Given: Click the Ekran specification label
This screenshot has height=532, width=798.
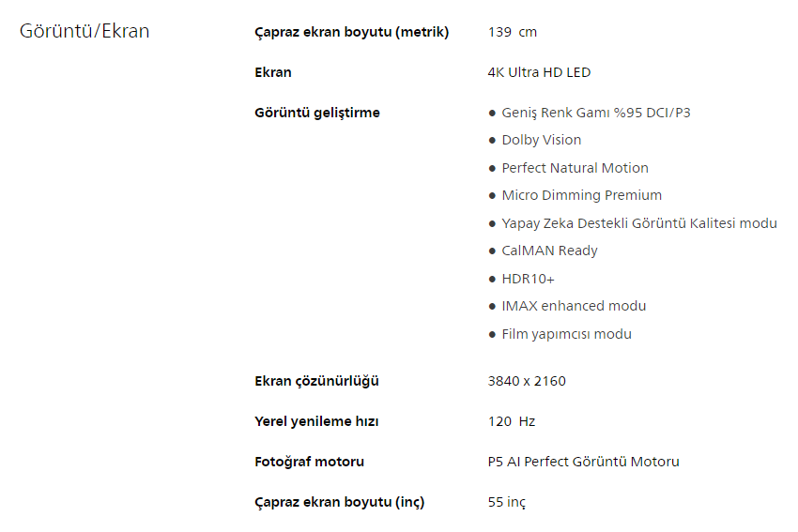Looking at the screenshot, I should 273,72.
